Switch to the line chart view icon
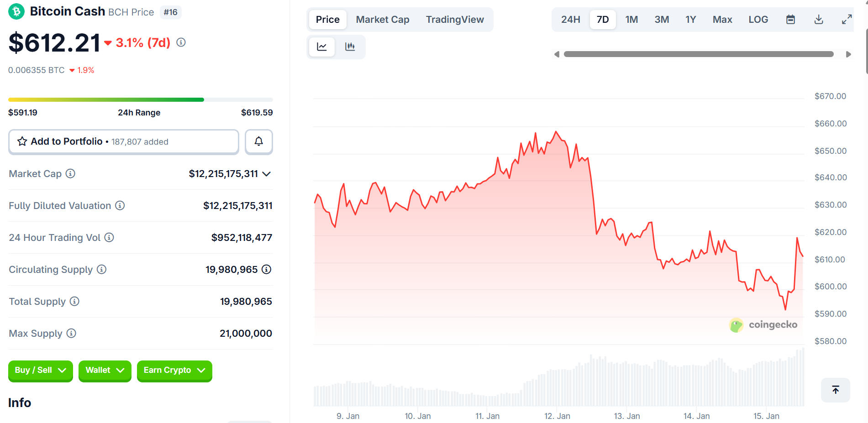Screen dimensions: 868x423 click(x=322, y=47)
